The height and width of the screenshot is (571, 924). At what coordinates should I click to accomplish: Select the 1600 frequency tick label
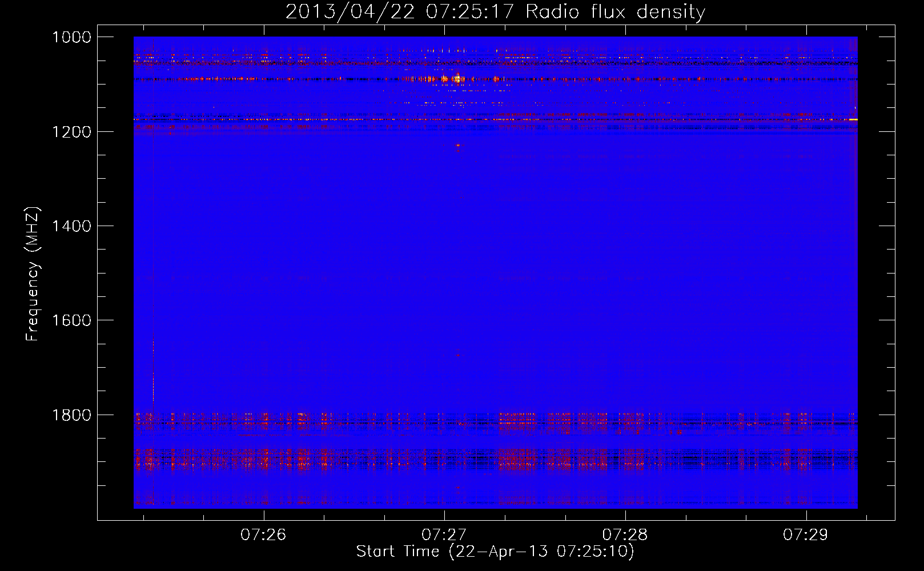click(72, 320)
